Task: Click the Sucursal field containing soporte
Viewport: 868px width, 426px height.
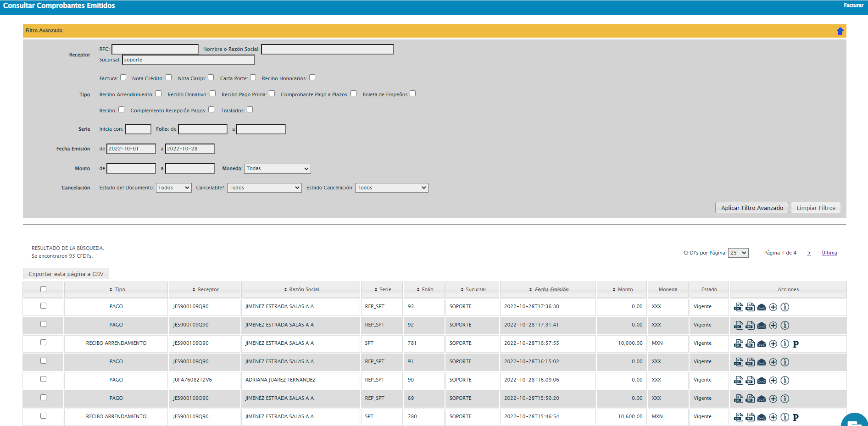Action: [x=189, y=60]
